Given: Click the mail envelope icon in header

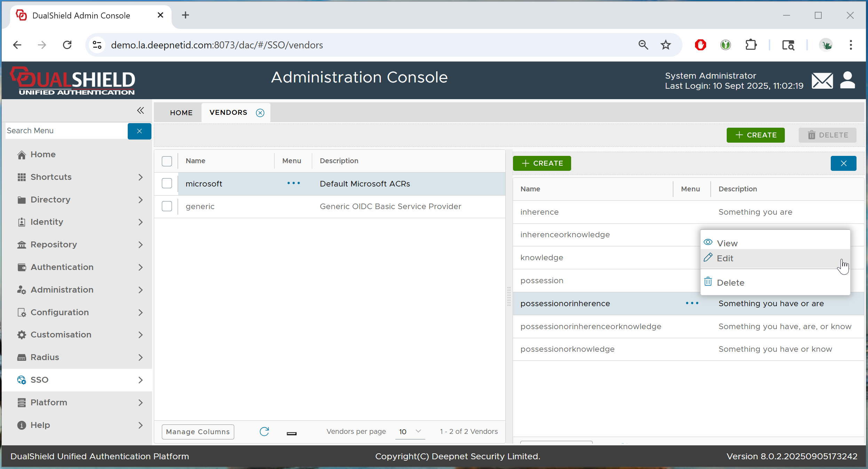Looking at the screenshot, I should [x=822, y=81].
